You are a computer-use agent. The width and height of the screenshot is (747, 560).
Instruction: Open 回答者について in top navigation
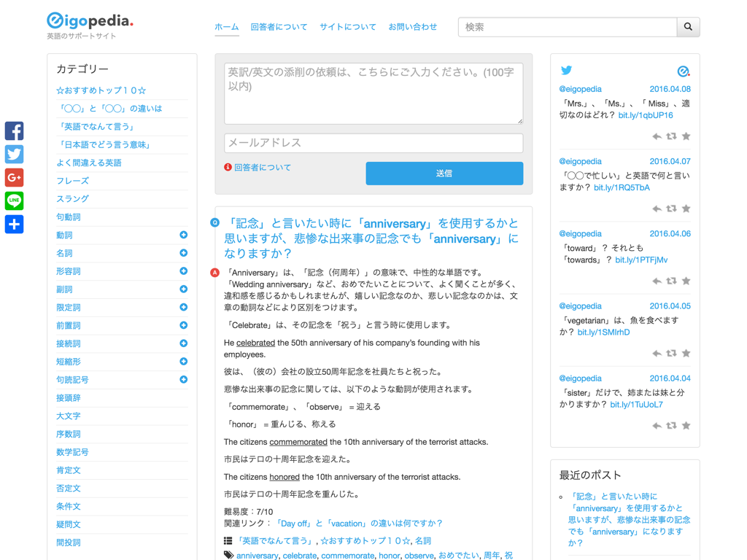[279, 27]
